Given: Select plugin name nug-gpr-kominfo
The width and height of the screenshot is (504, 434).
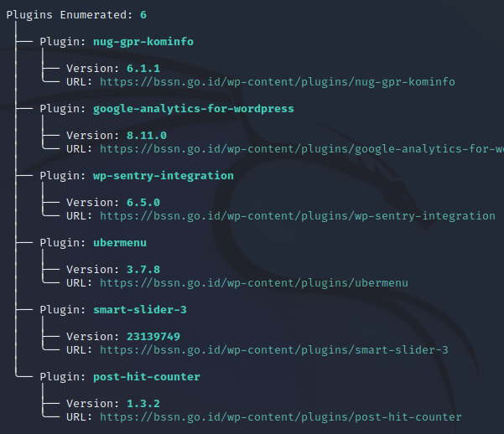Looking at the screenshot, I should coord(143,42).
